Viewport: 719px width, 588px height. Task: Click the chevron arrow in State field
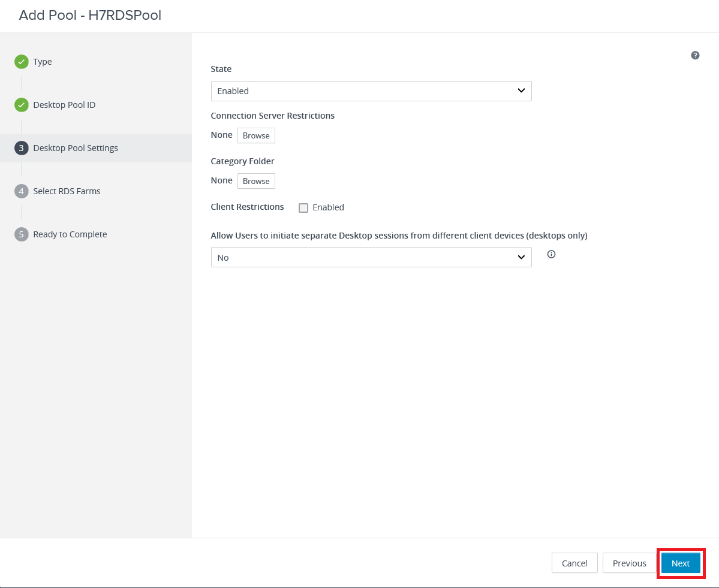click(521, 91)
